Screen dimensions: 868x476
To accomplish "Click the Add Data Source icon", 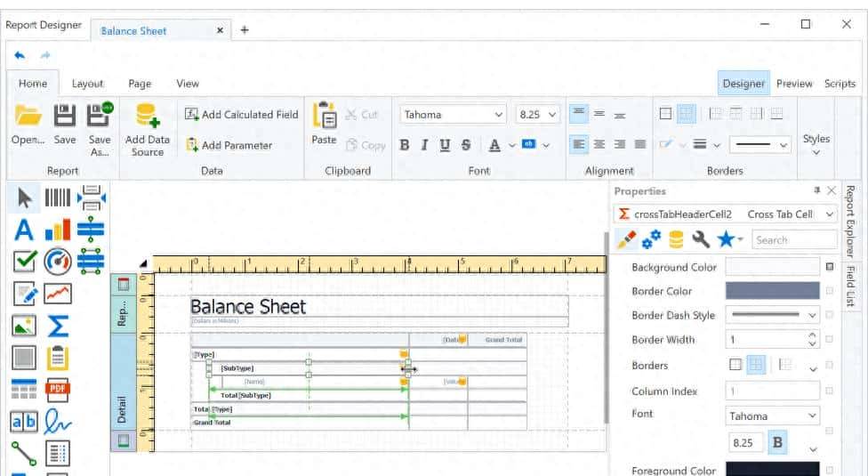I will [x=147, y=117].
